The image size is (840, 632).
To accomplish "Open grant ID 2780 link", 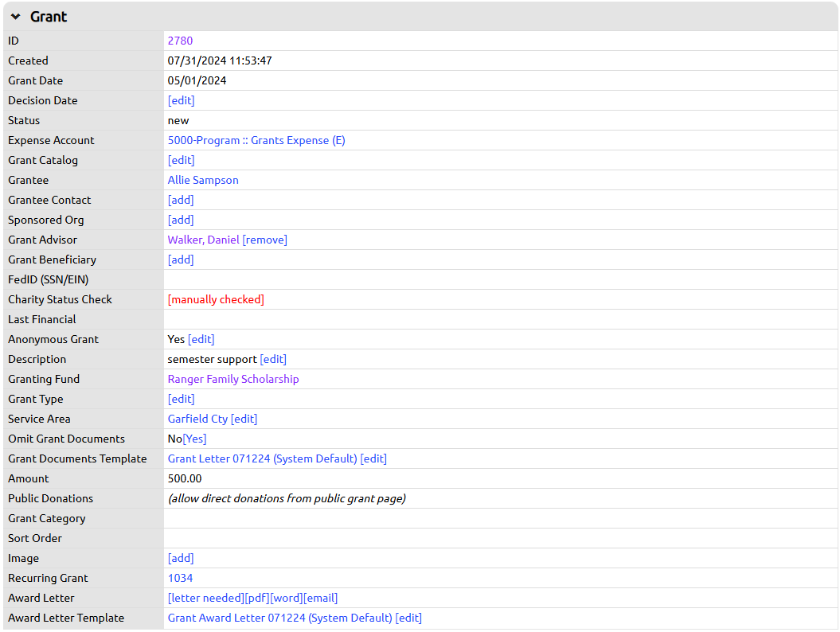I will (180, 41).
